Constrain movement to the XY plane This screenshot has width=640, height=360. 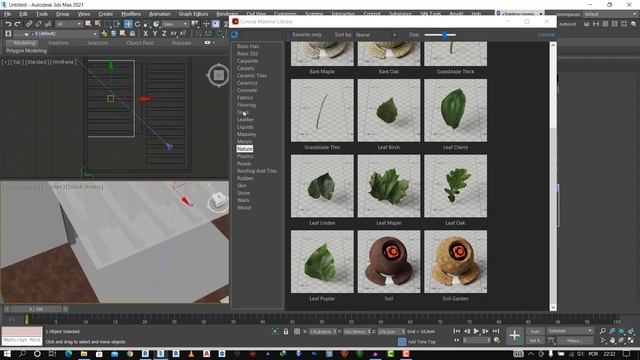(x=173, y=33)
